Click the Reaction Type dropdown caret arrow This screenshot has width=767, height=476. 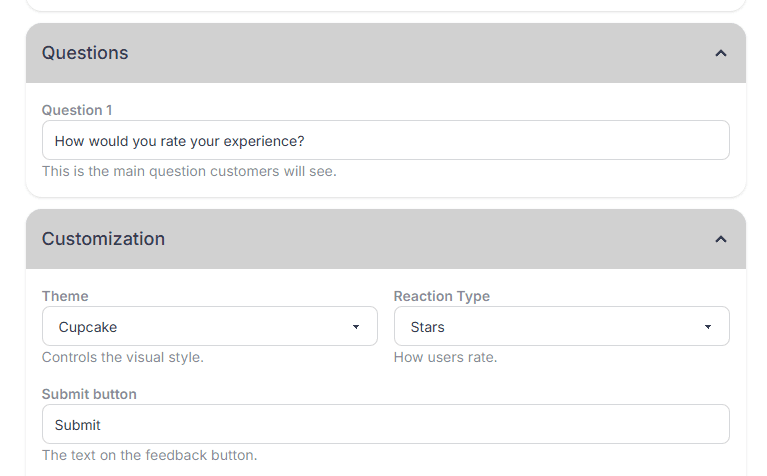708,327
